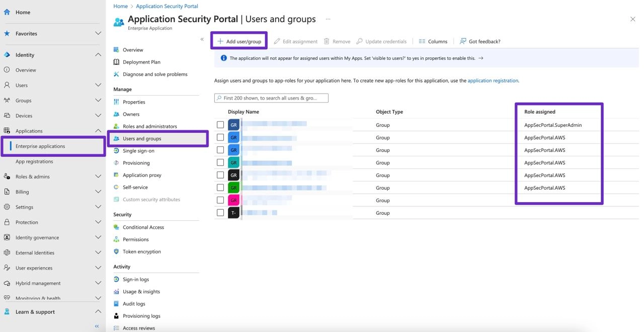Click the Got feedback icon
The image size is (644, 332).
[x=463, y=41]
